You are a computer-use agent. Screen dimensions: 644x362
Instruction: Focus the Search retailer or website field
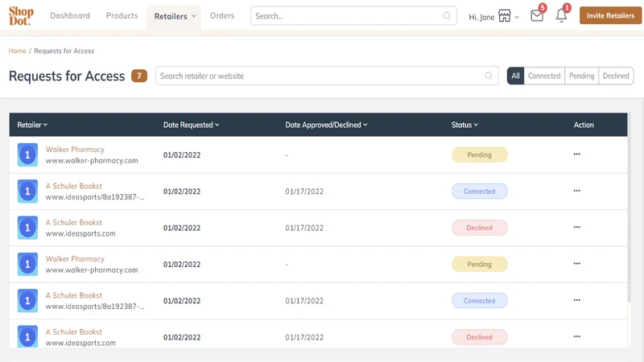pyautogui.click(x=327, y=76)
